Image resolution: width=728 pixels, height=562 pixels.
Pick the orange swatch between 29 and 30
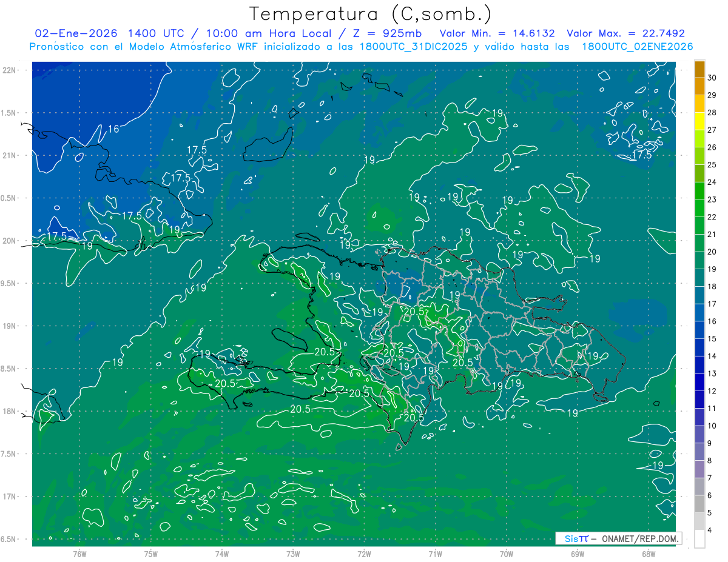coord(699,86)
